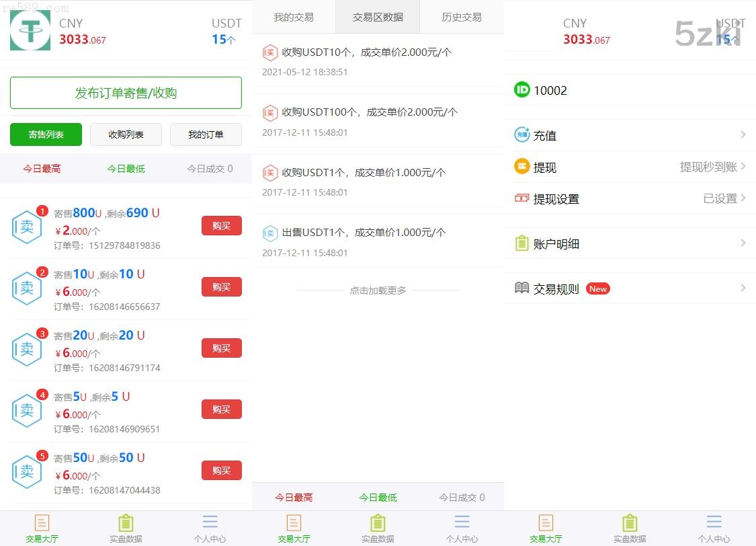Image resolution: width=756 pixels, height=546 pixels.
Task: Click the 提现设置 bank card icon
Action: coord(522,198)
